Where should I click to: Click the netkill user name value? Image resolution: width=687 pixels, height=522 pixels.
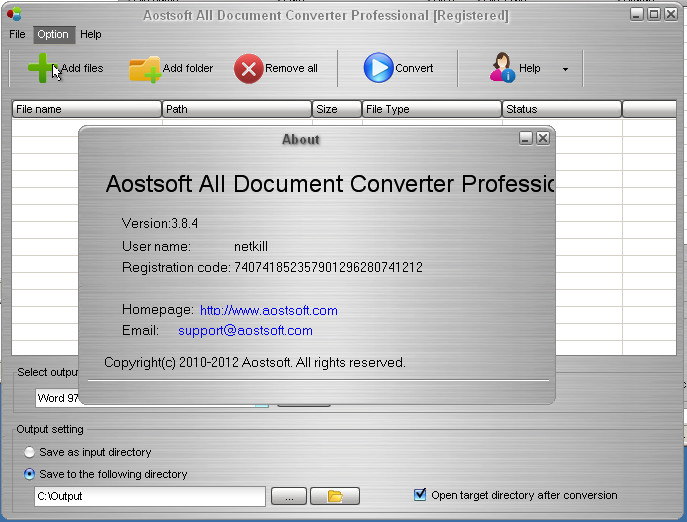251,246
